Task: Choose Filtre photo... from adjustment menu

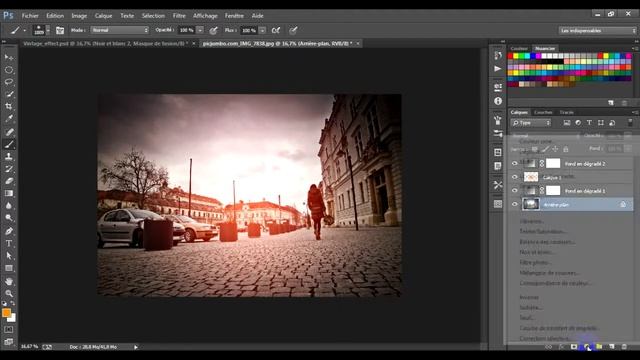Action: (x=535, y=262)
